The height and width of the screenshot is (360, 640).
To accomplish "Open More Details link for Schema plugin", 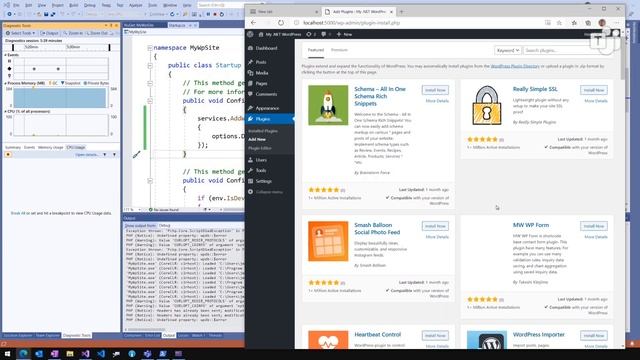I will [437, 101].
